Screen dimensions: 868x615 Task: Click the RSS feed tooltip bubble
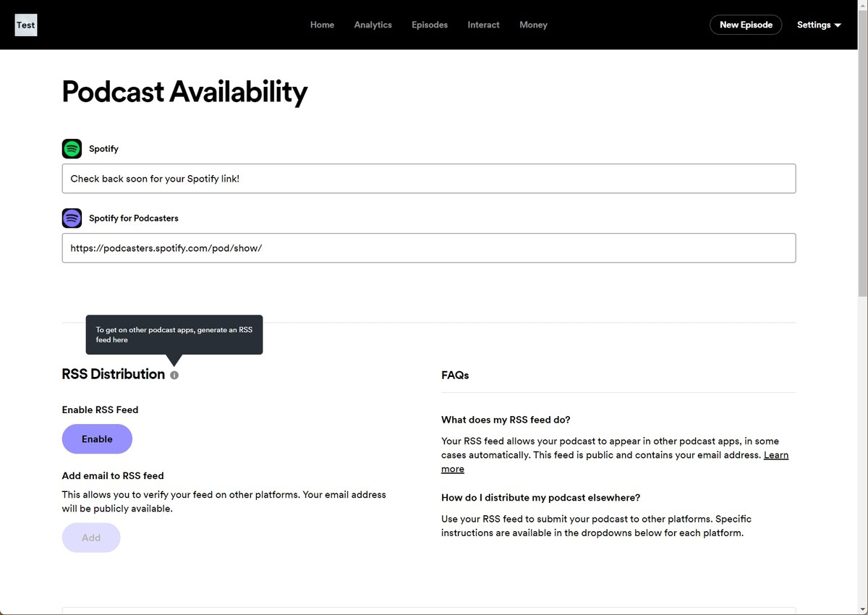174,334
